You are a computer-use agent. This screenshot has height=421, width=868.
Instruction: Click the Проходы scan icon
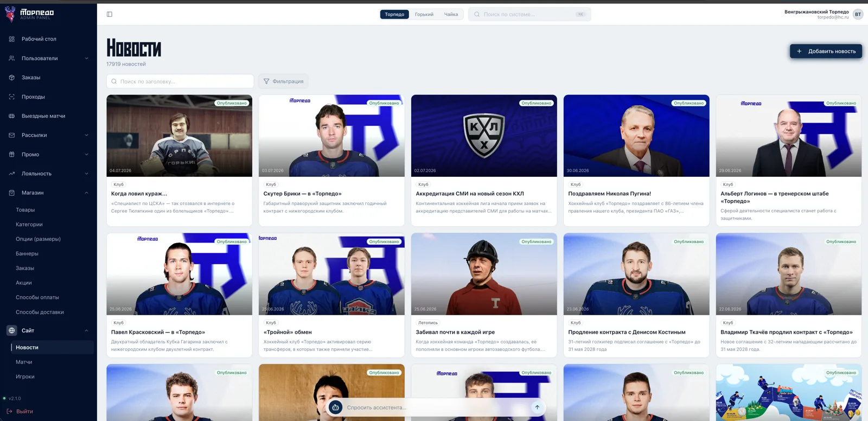12,97
